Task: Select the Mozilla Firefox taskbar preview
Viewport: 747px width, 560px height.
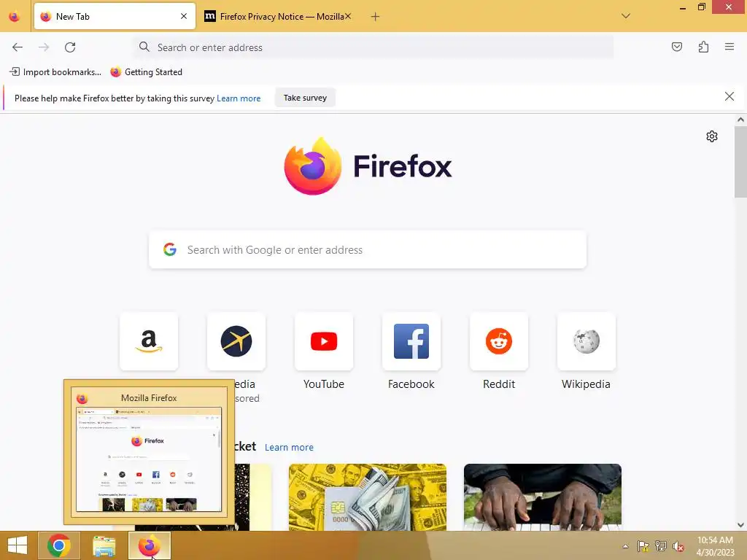Action: tap(149, 452)
